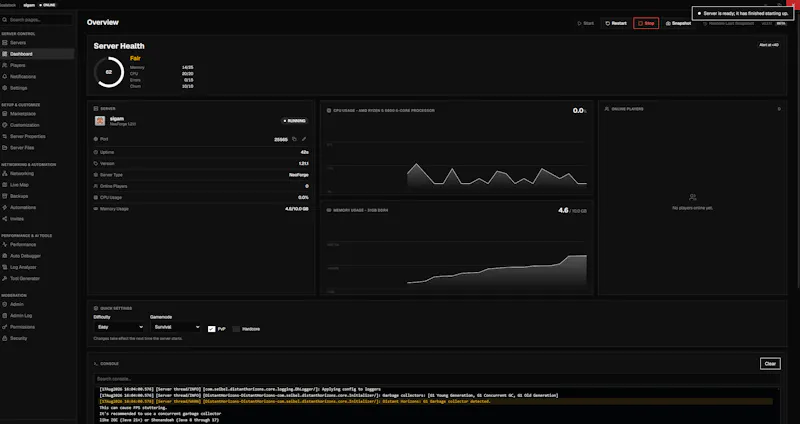Image resolution: width=800 pixels, height=424 pixels.
Task: Open the Marketplace page
Action: click(37, 114)
